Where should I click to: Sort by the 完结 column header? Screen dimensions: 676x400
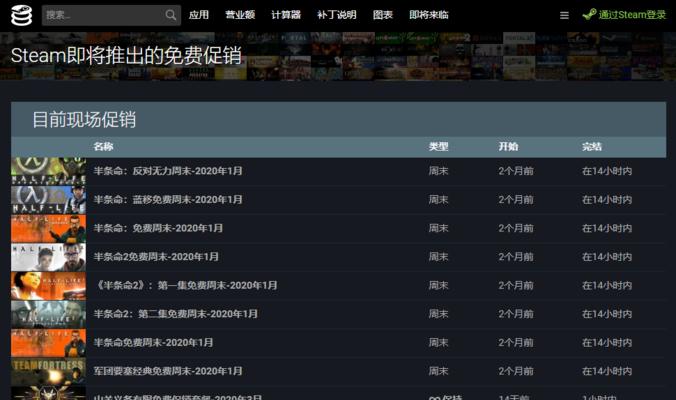[592, 147]
